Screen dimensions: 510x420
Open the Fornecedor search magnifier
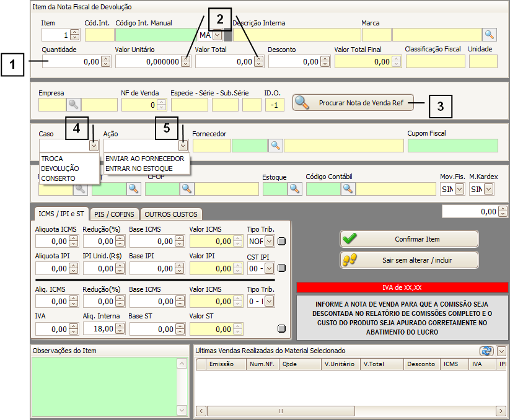[x=276, y=146]
